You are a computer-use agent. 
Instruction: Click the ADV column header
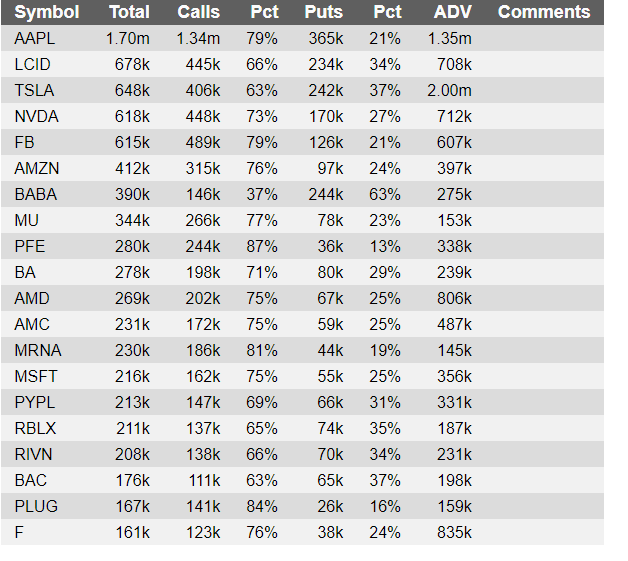453,12
